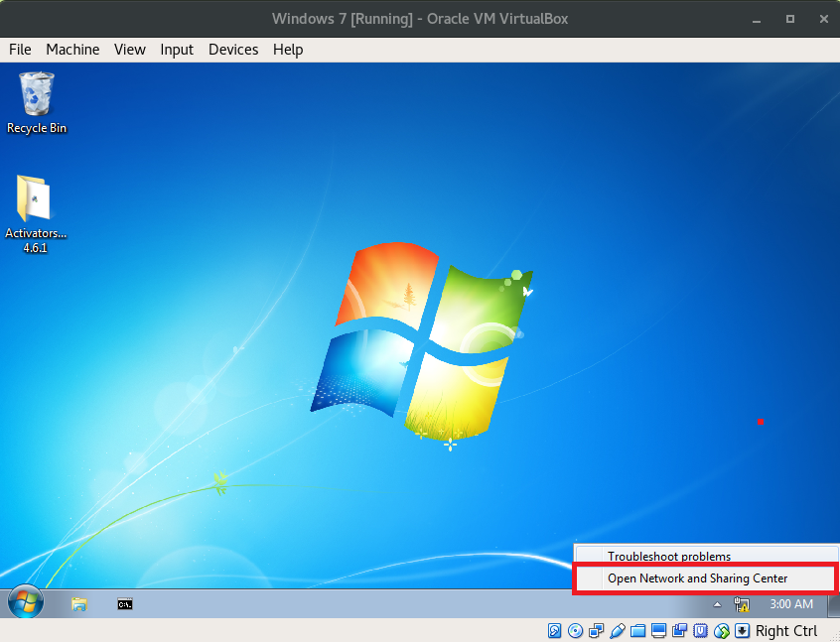The height and width of the screenshot is (642, 840).
Task: Click the keyboard capture arrow icon
Action: pyautogui.click(x=742, y=631)
